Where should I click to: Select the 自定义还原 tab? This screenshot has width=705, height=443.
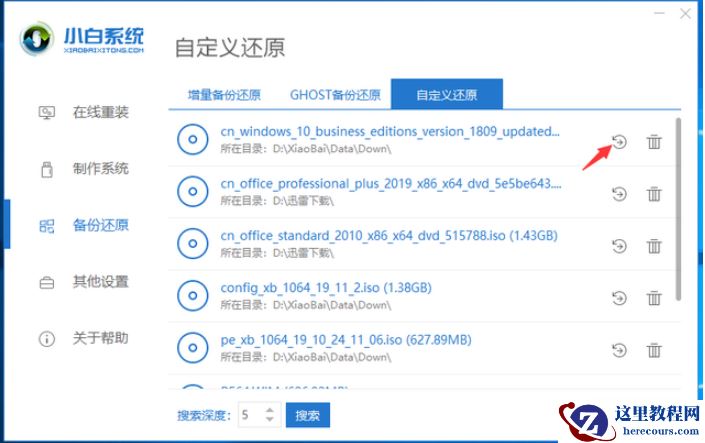coord(446,94)
